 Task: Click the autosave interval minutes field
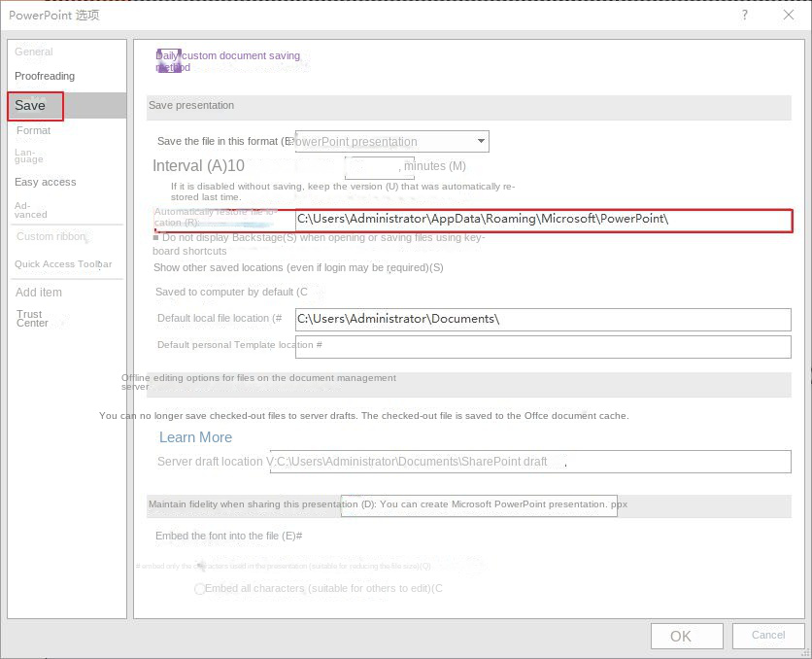[x=379, y=166]
